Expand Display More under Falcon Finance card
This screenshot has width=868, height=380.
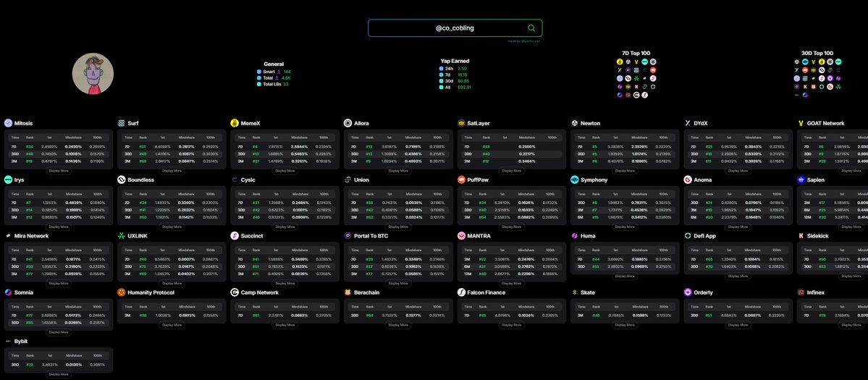tap(512, 325)
